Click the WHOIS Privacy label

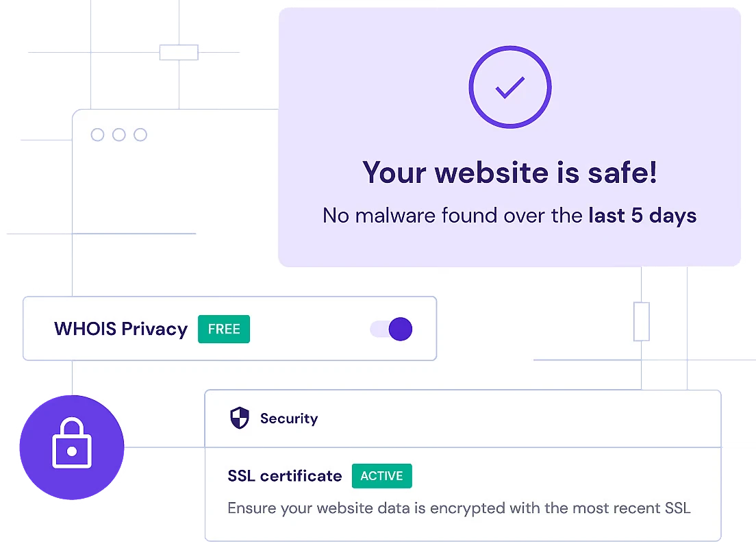coord(121,329)
